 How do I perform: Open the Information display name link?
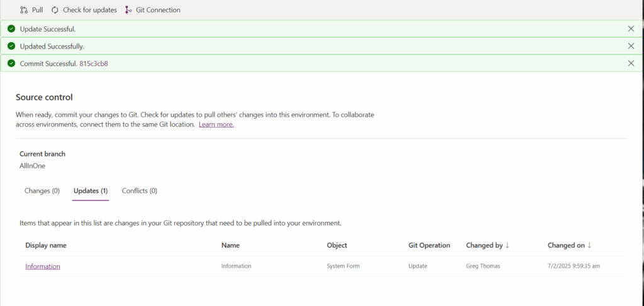43,266
